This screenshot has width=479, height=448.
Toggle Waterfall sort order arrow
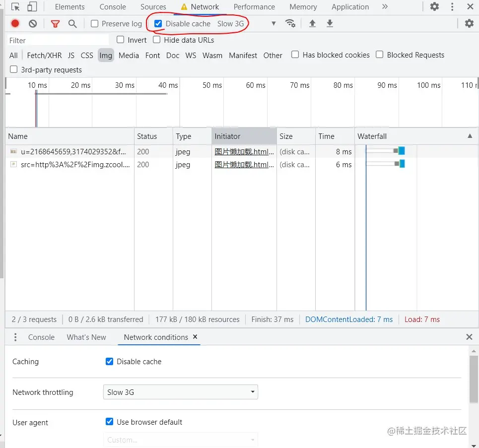tap(470, 136)
